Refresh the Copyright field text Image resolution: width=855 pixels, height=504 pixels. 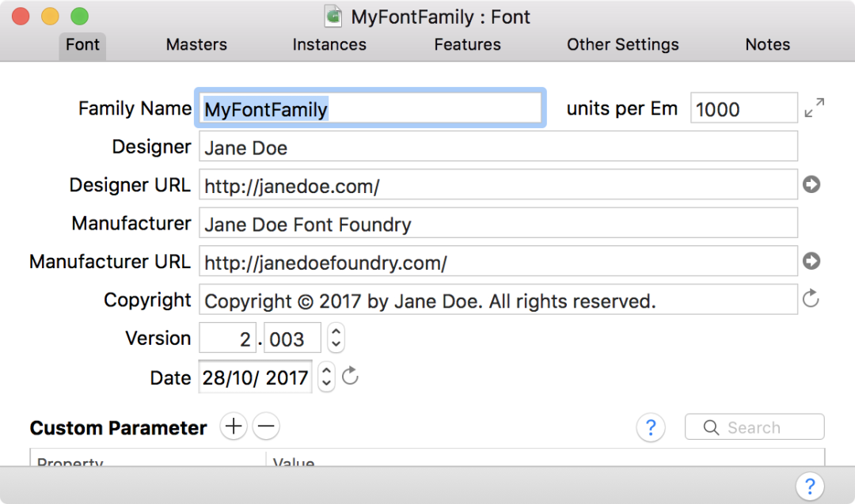point(811,299)
